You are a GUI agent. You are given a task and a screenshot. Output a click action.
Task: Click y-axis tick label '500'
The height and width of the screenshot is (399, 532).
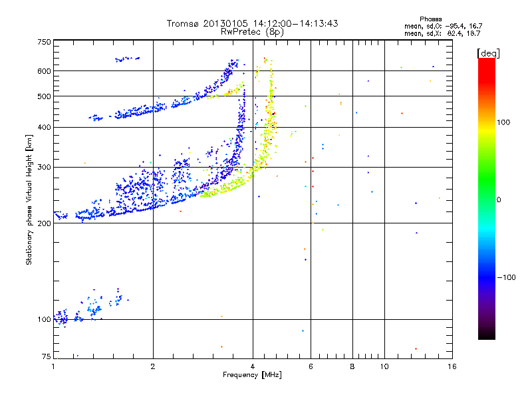[44, 96]
